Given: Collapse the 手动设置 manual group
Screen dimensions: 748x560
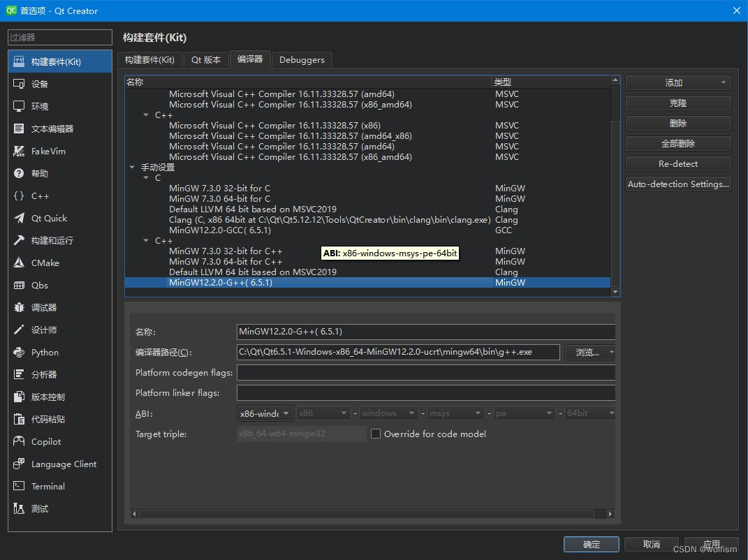Looking at the screenshot, I should pos(132,168).
